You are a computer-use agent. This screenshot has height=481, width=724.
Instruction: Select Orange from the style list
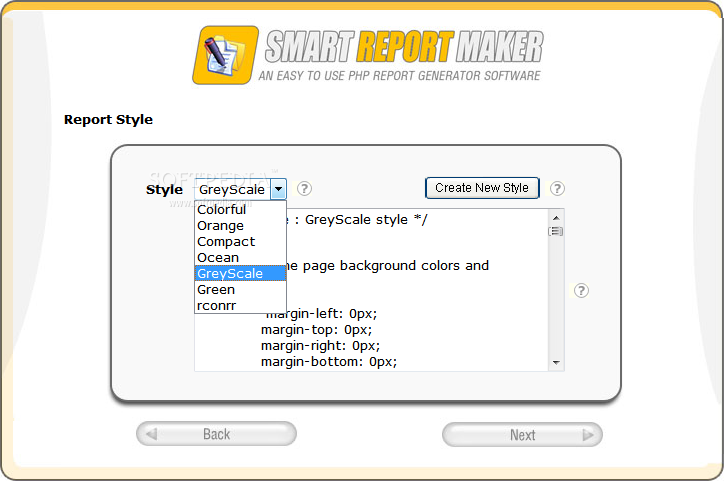coord(240,226)
